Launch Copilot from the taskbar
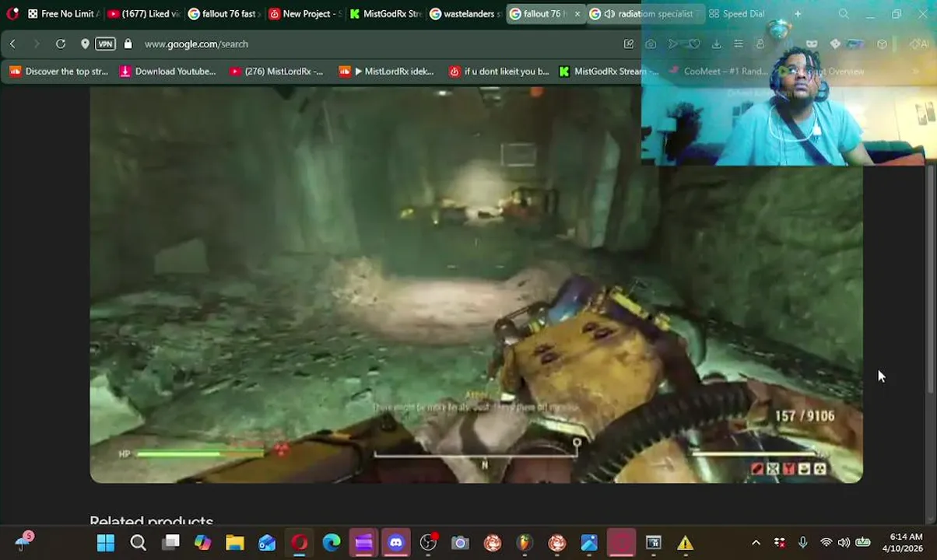937x560 pixels. tap(202, 543)
